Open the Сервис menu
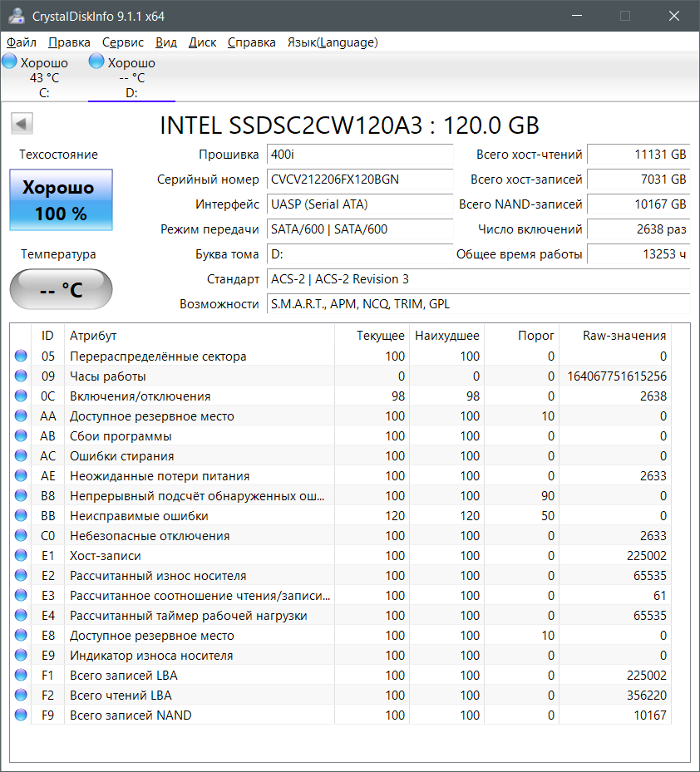This screenshot has width=700, height=772. pos(123,43)
